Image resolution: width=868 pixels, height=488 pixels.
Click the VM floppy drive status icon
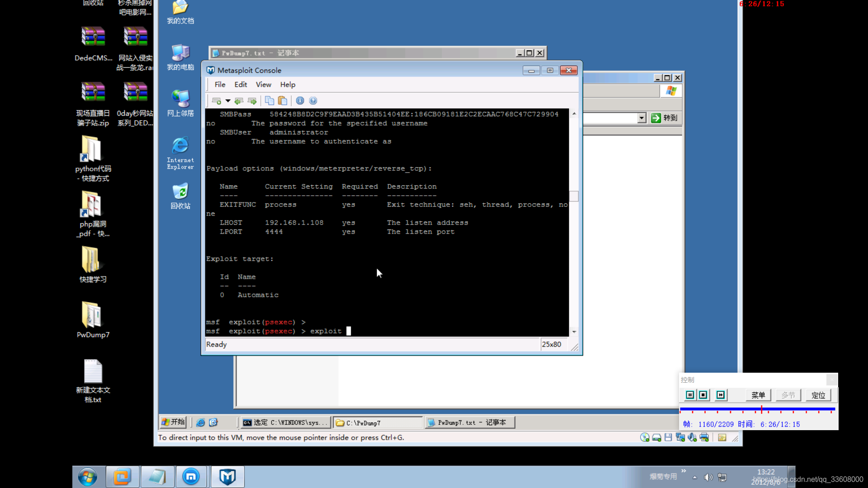tap(668, 437)
